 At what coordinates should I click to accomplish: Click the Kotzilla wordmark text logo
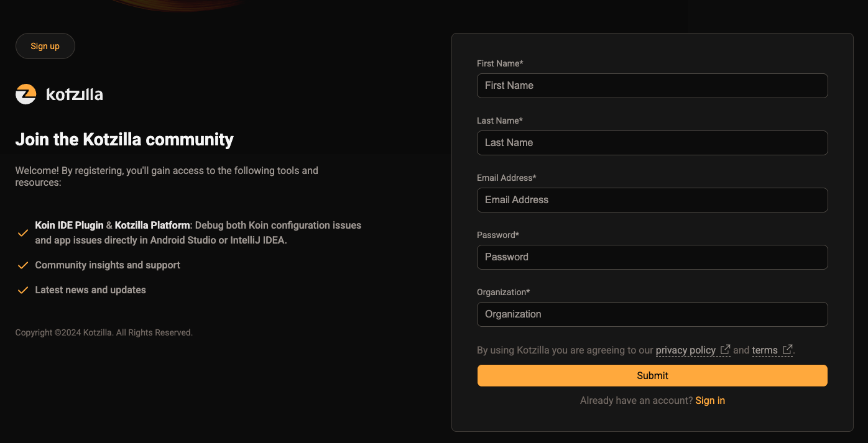(75, 95)
